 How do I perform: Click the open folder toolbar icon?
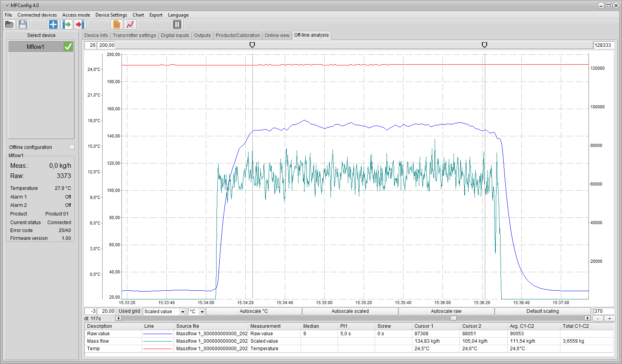coord(9,24)
